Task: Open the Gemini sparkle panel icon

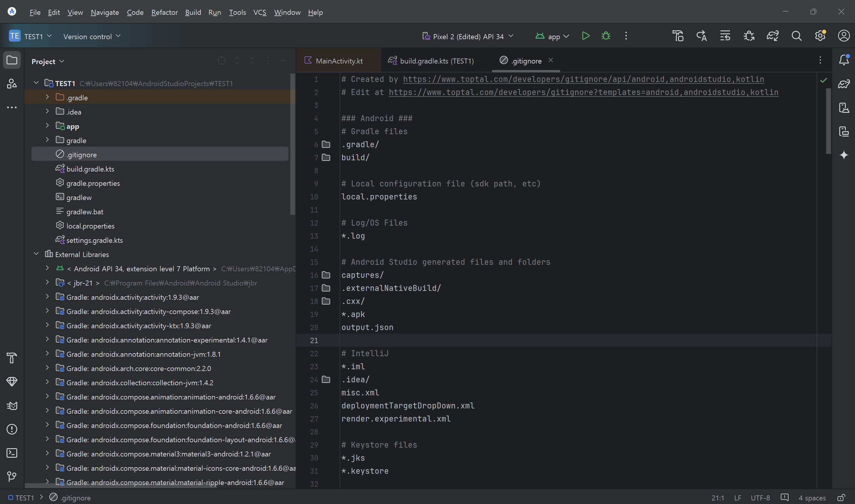Action: tap(844, 155)
